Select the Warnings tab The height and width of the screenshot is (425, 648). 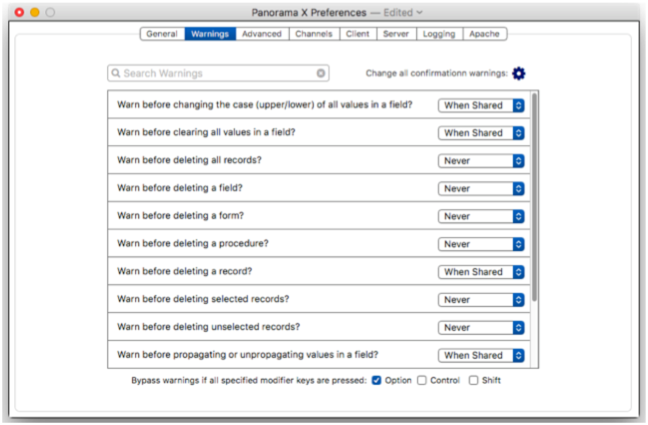[210, 34]
